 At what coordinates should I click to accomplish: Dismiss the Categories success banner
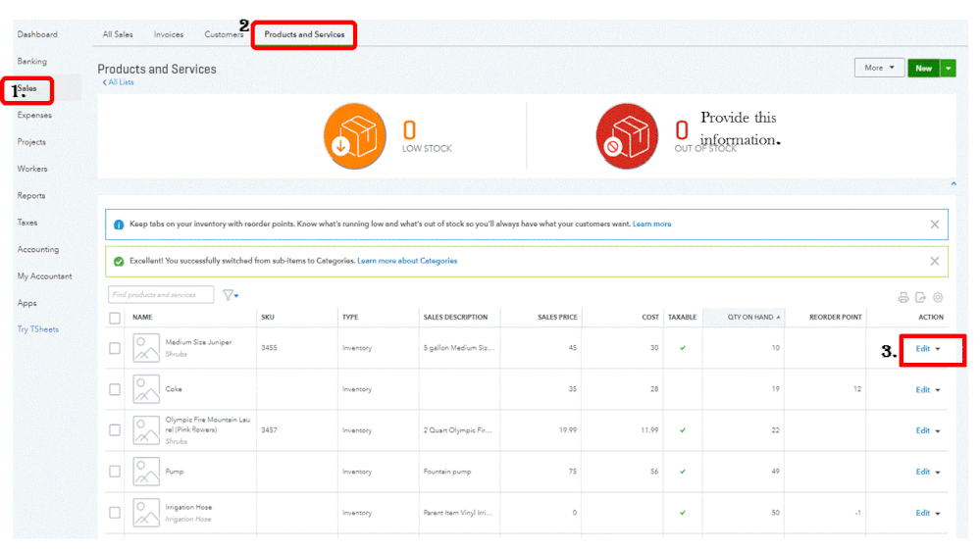934,261
